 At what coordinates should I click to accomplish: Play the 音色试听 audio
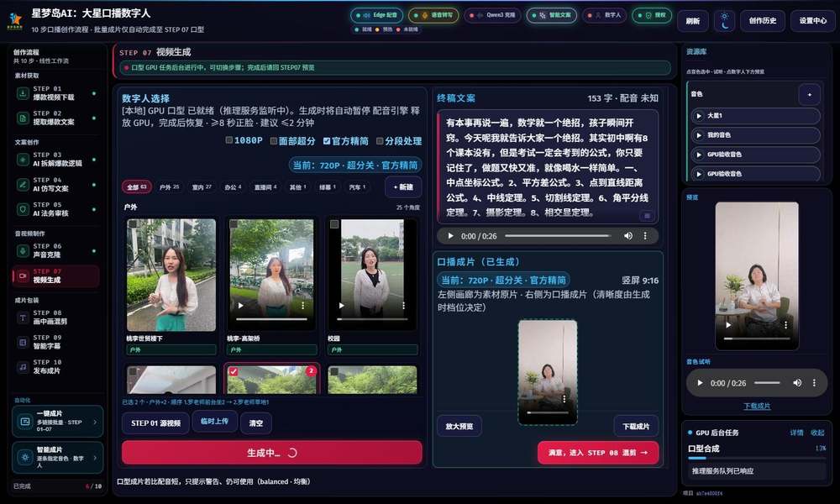(700, 383)
